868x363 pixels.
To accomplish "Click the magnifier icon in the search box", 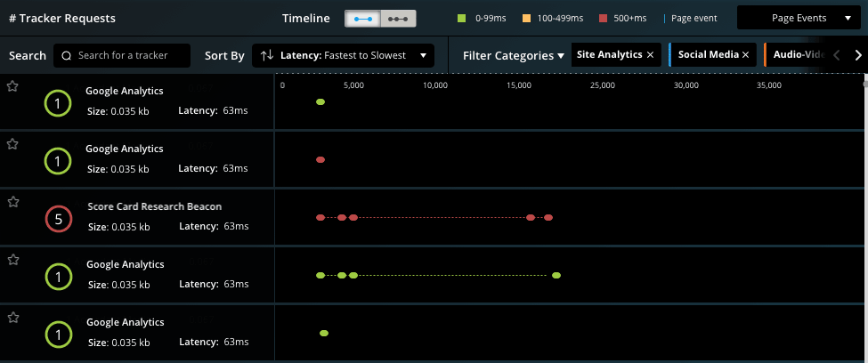I will coord(67,55).
